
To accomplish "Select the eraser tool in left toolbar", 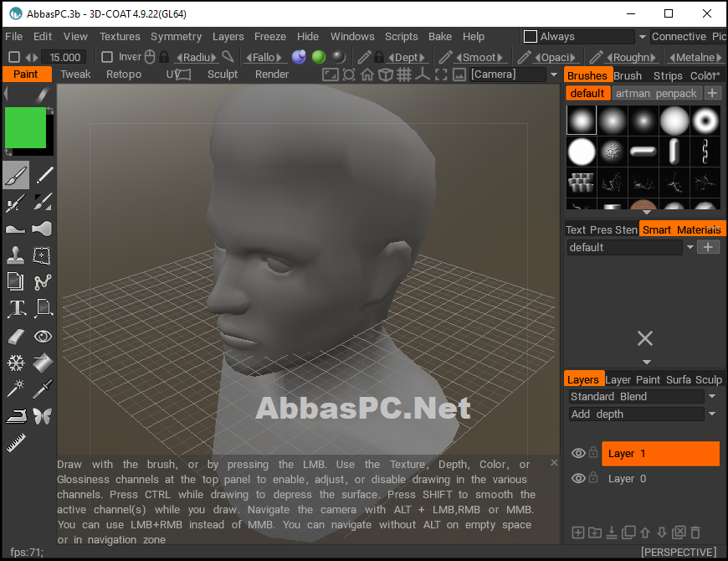I will coord(16,337).
